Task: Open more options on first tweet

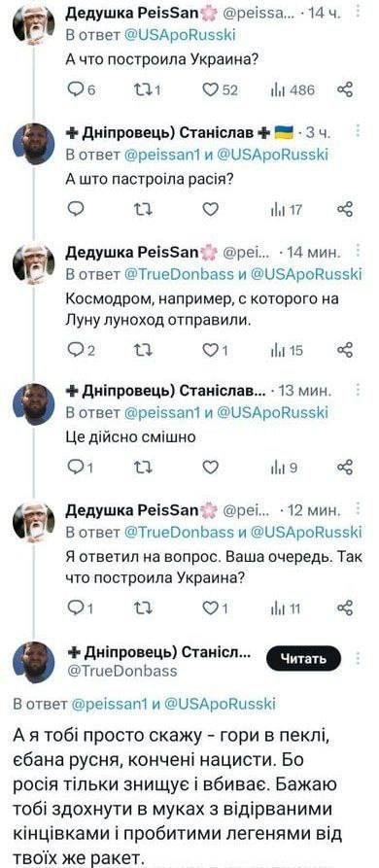Action: pyautogui.click(x=358, y=12)
